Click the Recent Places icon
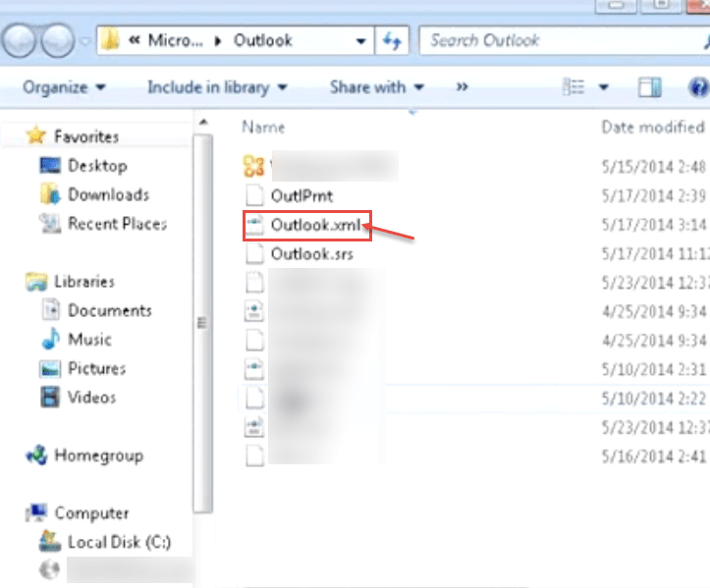Screen dimensions: 710x588 [x=50, y=223]
